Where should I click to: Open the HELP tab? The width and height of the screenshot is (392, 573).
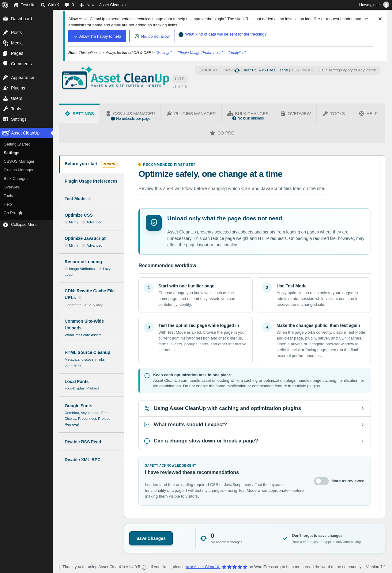tap(368, 114)
